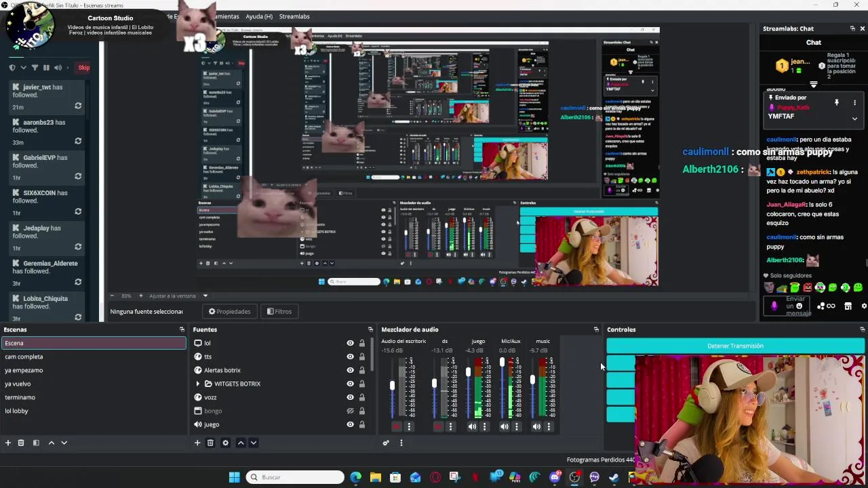The height and width of the screenshot is (488, 868).
Task: Mute alerts with activity feed speaker icon
Action: (58, 67)
